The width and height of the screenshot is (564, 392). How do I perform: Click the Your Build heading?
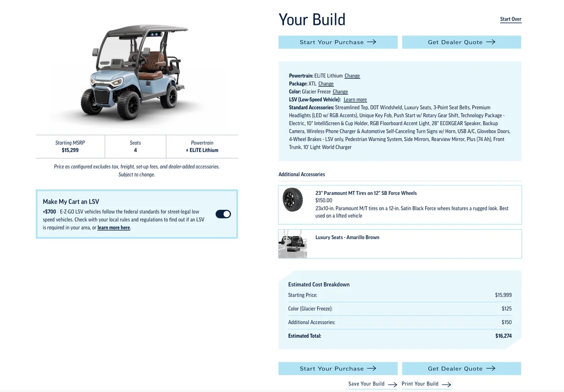click(x=312, y=19)
